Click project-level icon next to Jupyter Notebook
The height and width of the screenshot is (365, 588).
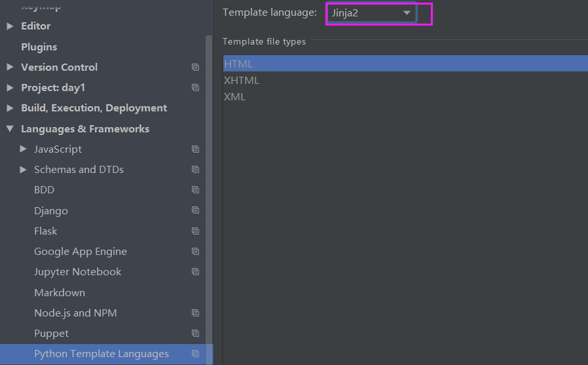click(195, 272)
